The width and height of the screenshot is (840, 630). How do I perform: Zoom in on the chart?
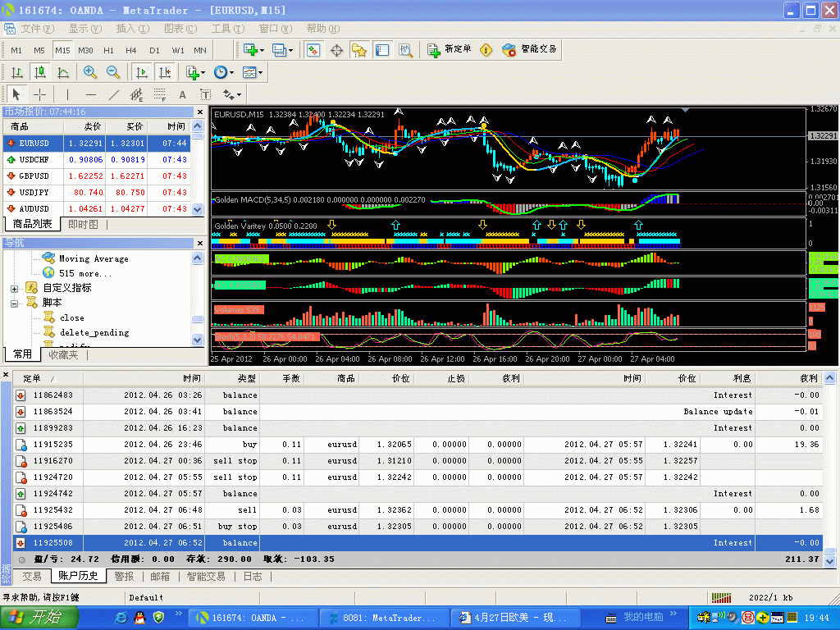pos(90,72)
